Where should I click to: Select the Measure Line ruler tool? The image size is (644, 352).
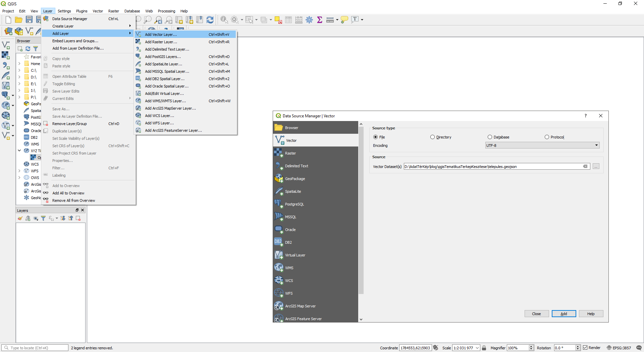330,20
